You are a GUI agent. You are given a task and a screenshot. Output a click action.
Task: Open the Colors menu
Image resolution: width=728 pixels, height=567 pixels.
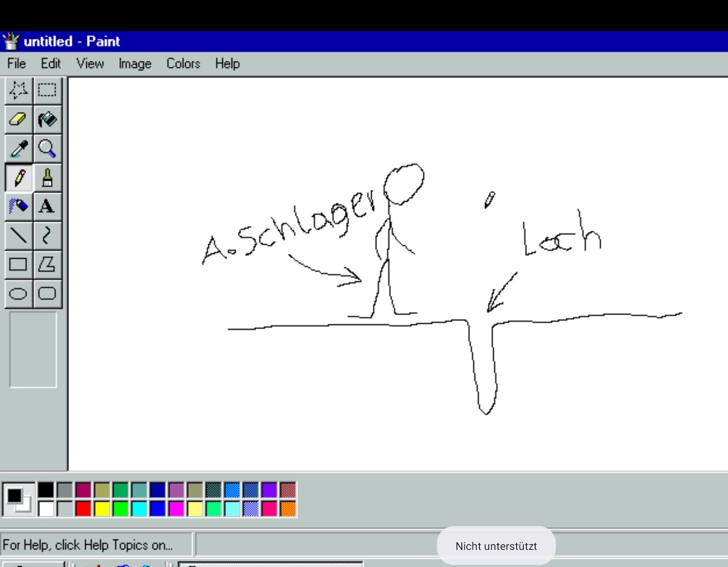183,64
